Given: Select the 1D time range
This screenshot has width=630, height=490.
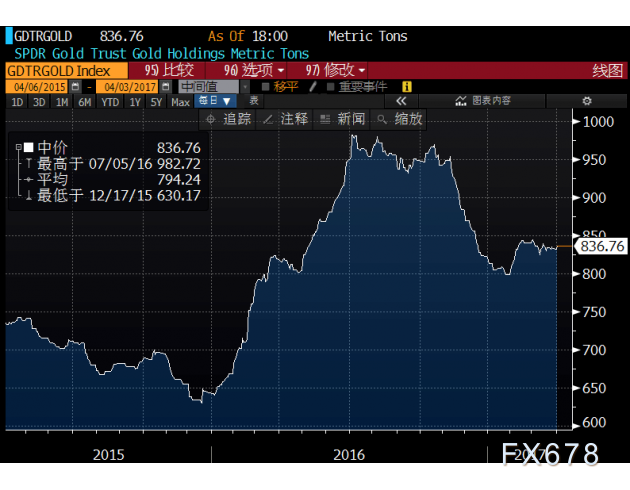Looking at the screenshot, I should (x=17, y=102).
